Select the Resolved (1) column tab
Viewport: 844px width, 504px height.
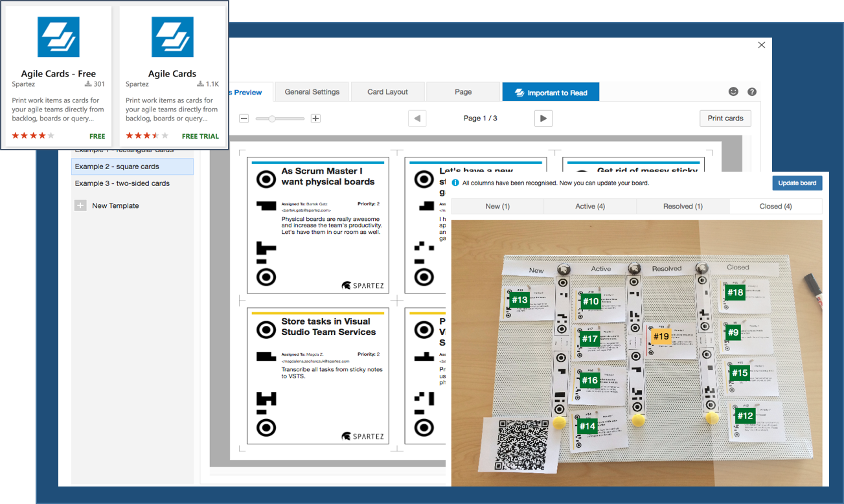[x=683, y=206]
